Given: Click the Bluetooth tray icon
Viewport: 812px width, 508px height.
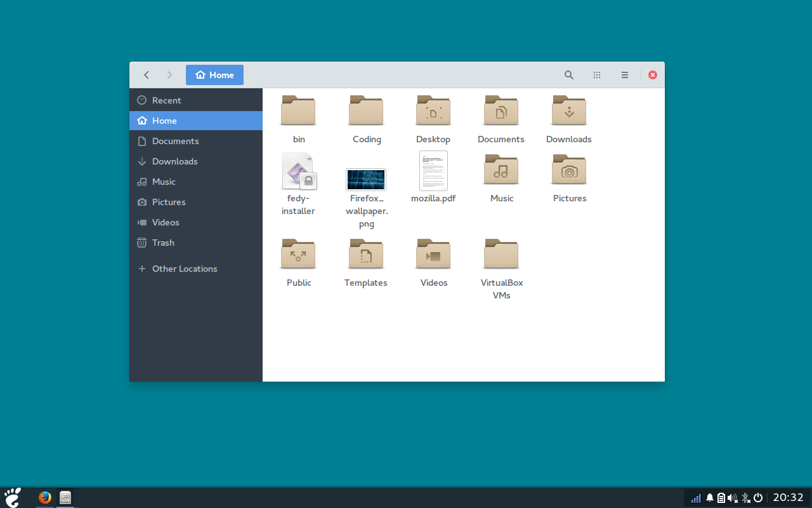Looking at the screenshot, I should 746,498.
